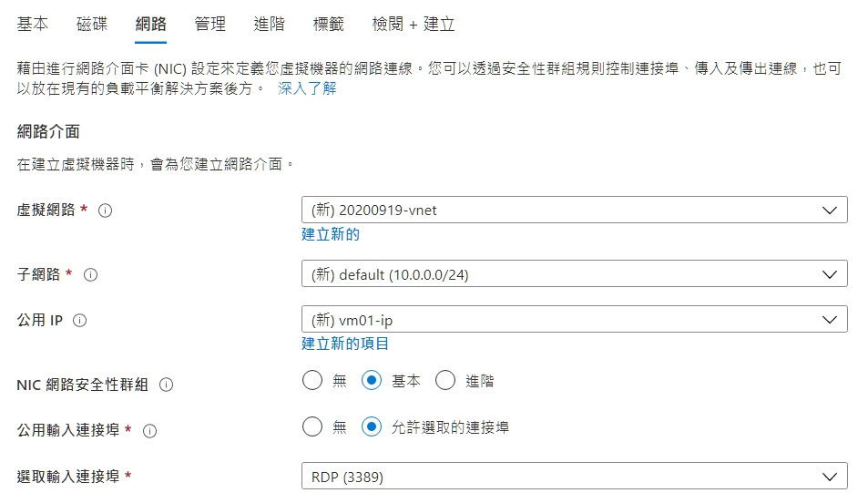Select 無 for public inbound ports
The image size is (868, 493).
312,426
